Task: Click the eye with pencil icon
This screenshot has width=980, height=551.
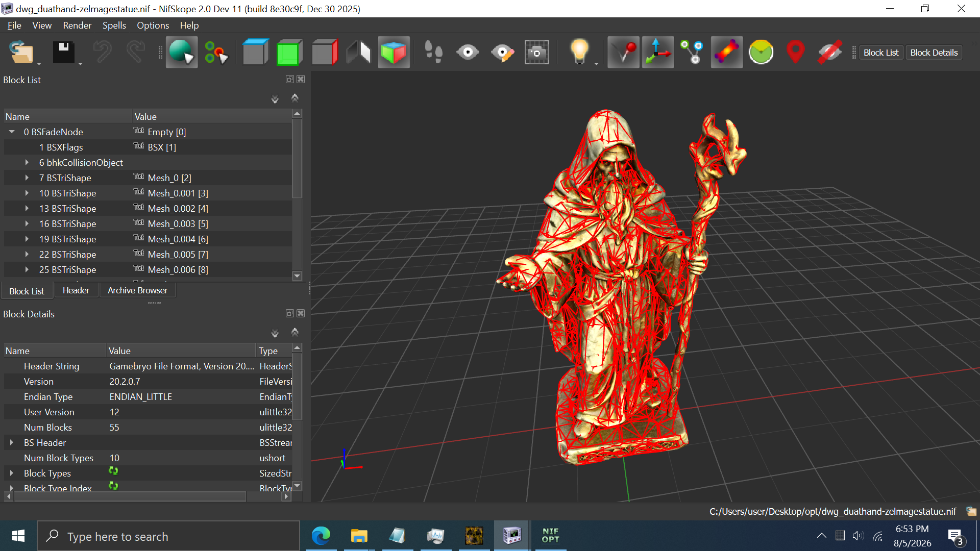Action: pyautogui.click(x=502, y=52)
